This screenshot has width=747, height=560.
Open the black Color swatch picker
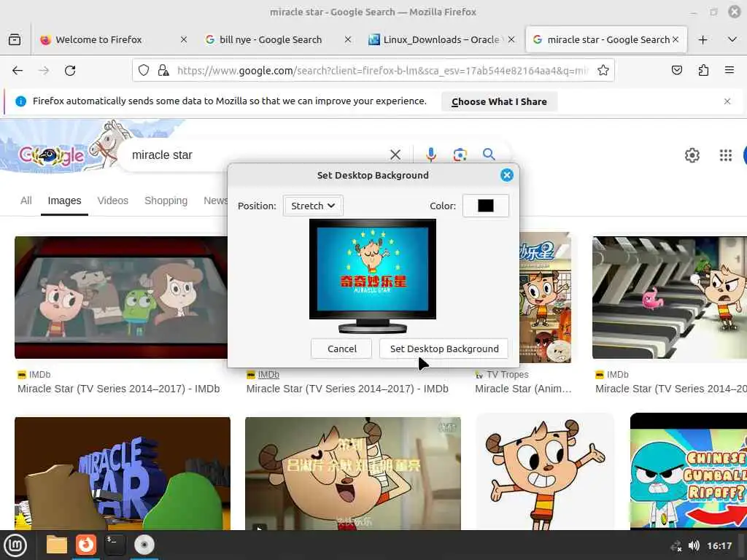485,206
